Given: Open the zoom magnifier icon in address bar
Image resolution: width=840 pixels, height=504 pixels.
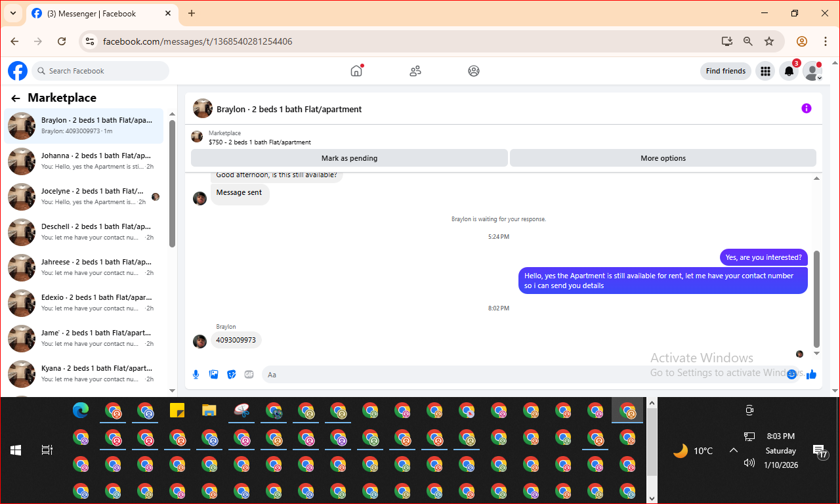Looking at the screenshot, I should (x=748, y=41).
